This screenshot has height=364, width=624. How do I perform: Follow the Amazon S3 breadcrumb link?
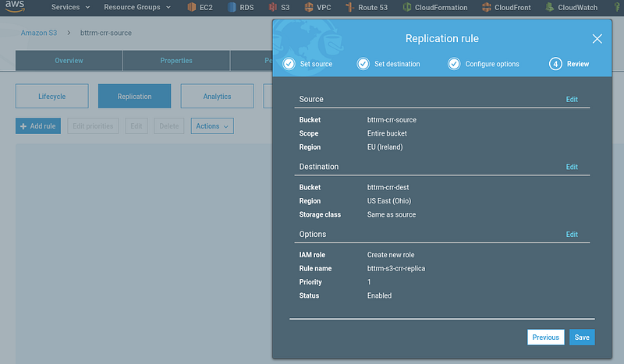pyautogui.click(x=38, y=33)
